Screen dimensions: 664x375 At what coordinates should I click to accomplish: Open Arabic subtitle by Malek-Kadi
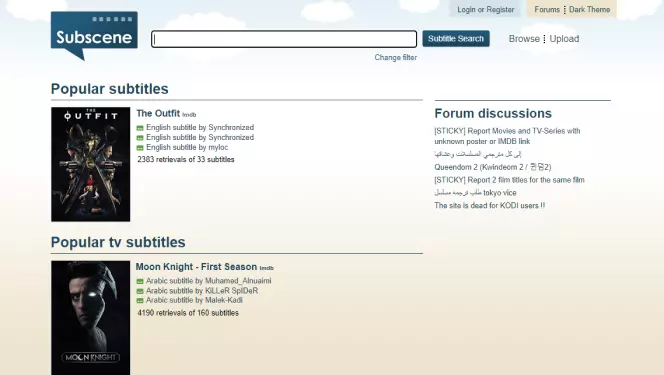coord(194,300)
